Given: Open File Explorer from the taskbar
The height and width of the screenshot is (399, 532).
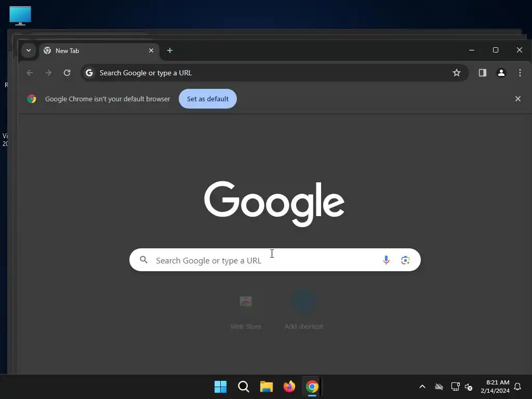Looking at the screenshot, I should coord(267,387).
